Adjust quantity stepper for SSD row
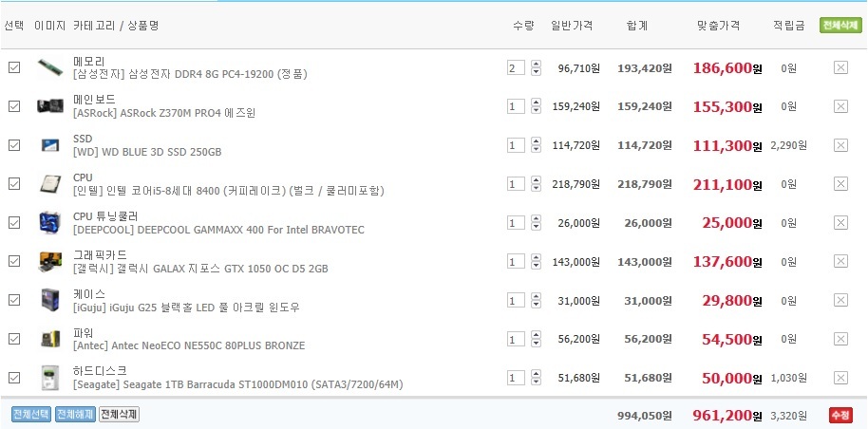 (x=536, y=145)
